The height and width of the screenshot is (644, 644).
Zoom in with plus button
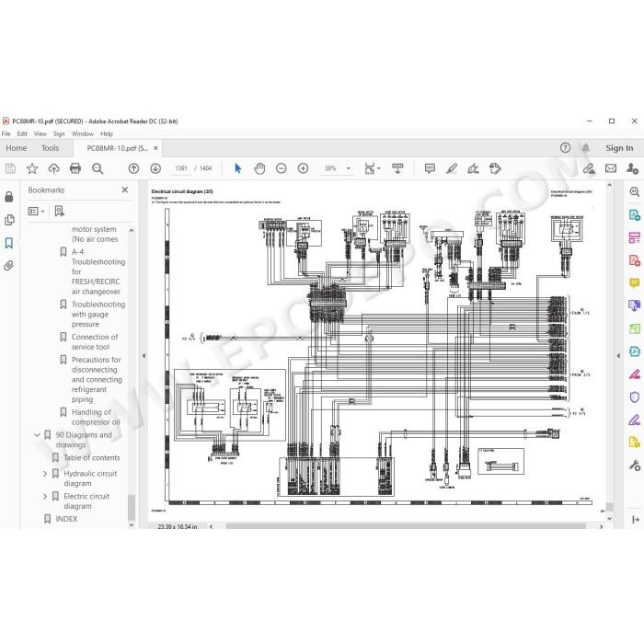(x=303, y=168)
